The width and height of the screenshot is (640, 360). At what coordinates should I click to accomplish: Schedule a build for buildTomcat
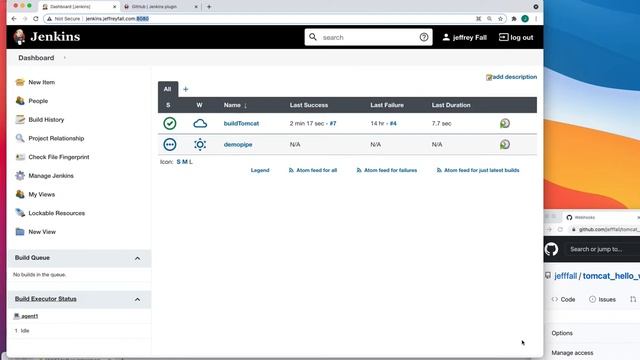point(505,123)
